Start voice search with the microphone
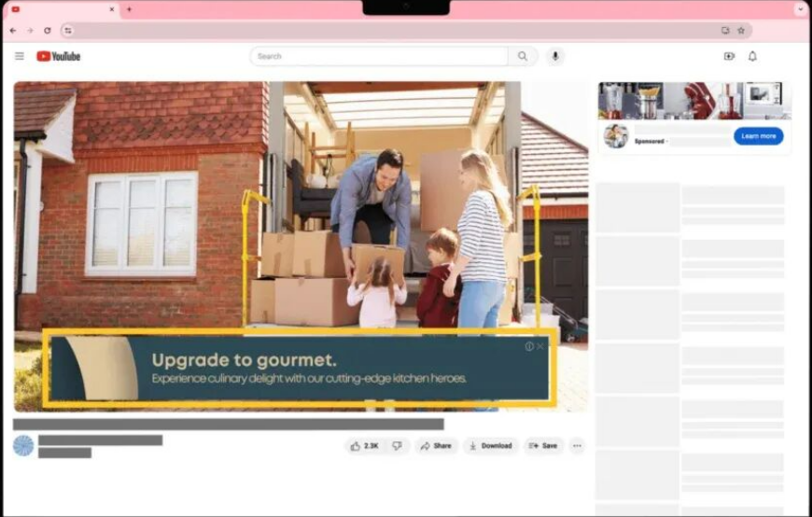Screen dimensions: 812x517 coord(555,56)
